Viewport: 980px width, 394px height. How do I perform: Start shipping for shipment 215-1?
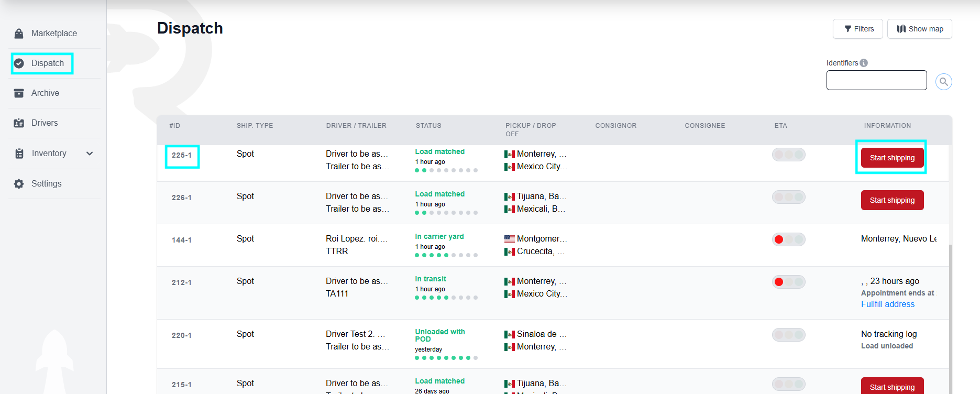click(x=892, y=386)
